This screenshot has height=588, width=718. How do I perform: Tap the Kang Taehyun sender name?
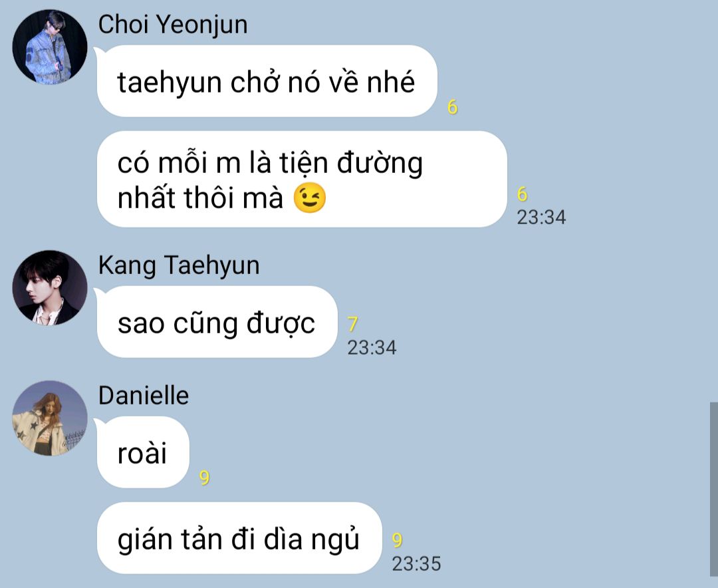click(x=179, y=265)
